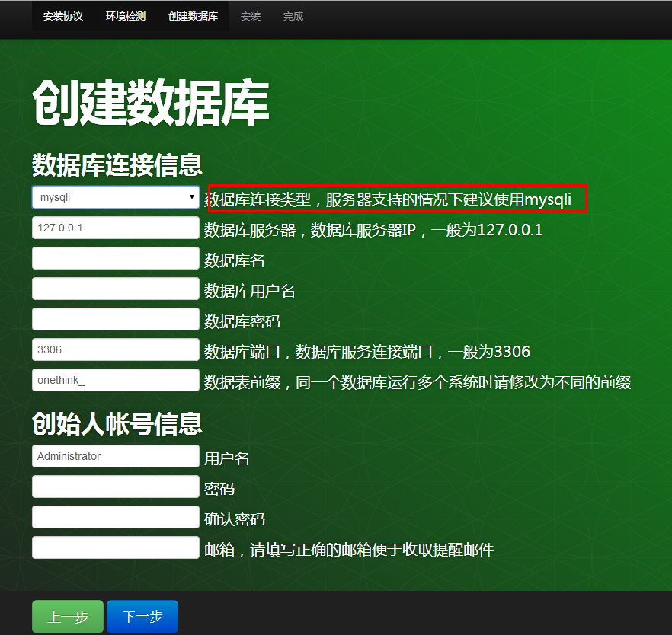This screenshot has height=635, width=672.
Task: Click the 确认密码 input field
Action: [x=115, y=517]
